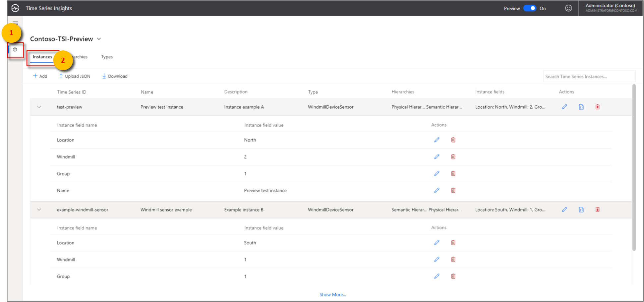The height and width of the screenshot is (302, 644).
Task: View JSON for test-preview instance
Action: [x=581, y=107]
